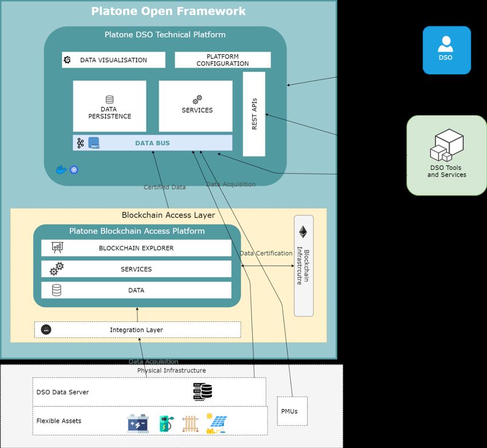Select the chart board icon beside Blockchain Explorer
The image size is (487, 448).
point(57,247)
